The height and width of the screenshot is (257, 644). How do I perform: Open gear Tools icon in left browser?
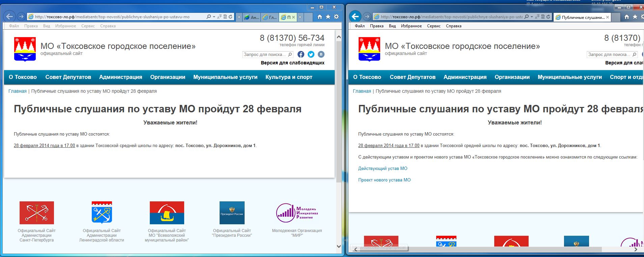coord(336,17)
